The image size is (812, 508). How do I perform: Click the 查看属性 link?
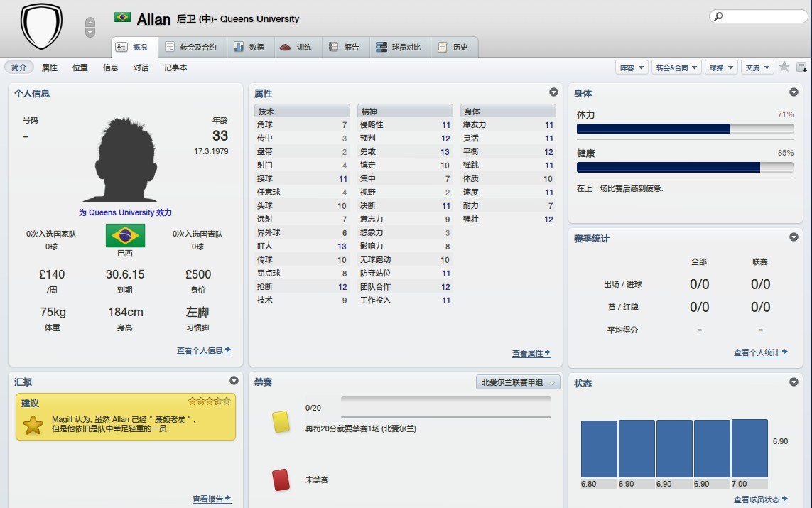point(531,353)
